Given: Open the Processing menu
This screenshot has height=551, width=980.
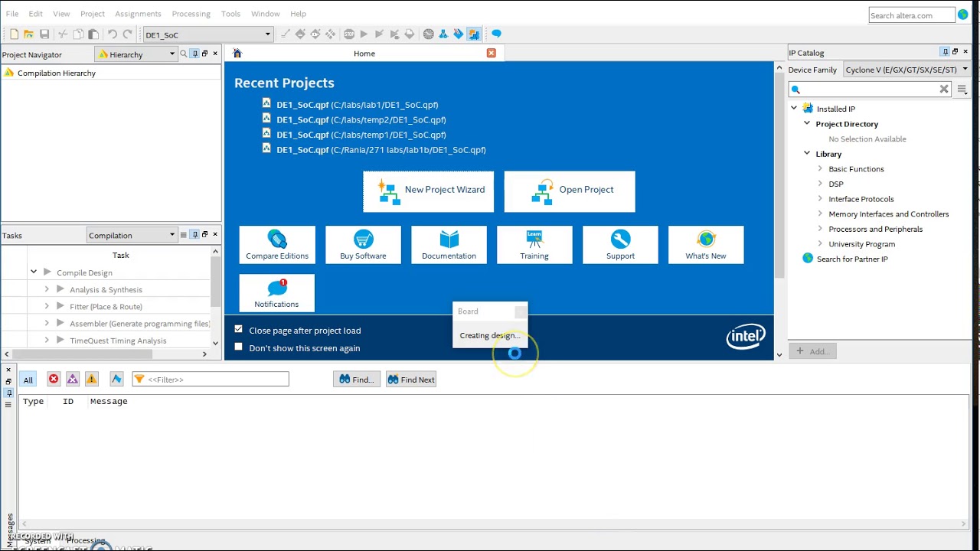Looking at the screenshot, I should click(191, 14).
